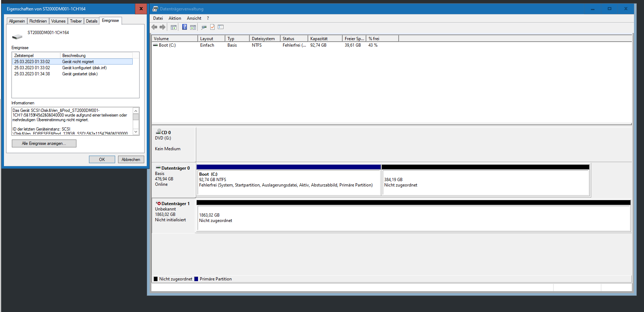Maximize the Datenträgerverwaltung window
644x312 pixels.
(609, 9)
